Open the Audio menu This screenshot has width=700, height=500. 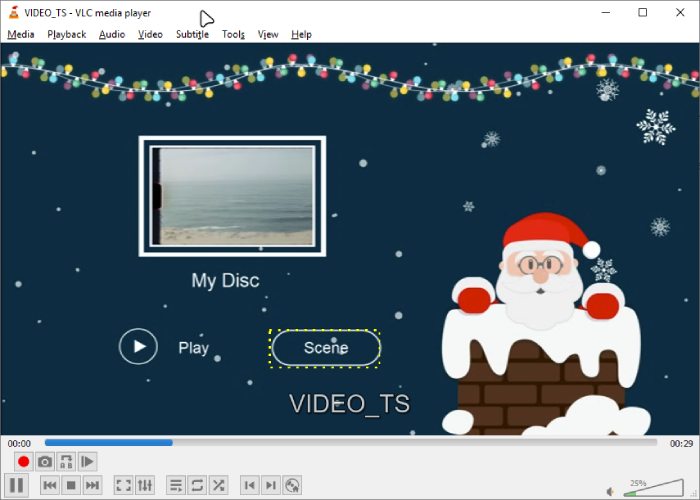point(112,34)
